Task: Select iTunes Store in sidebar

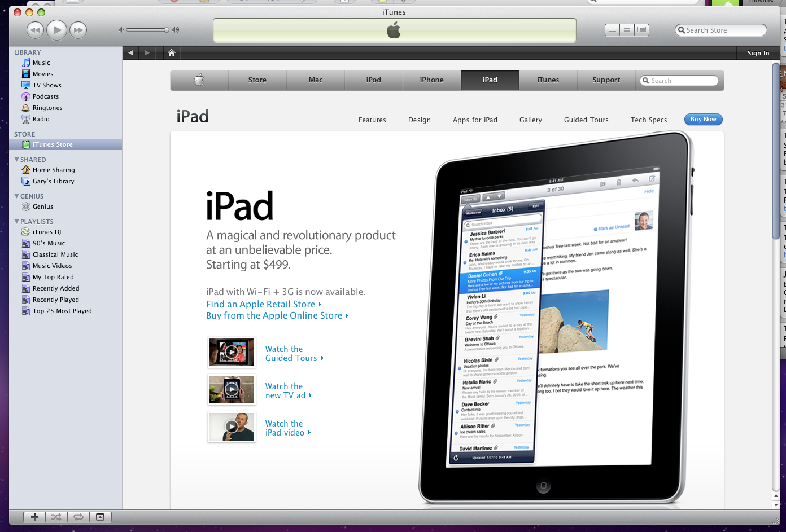Action: click(x=65, y=144)
